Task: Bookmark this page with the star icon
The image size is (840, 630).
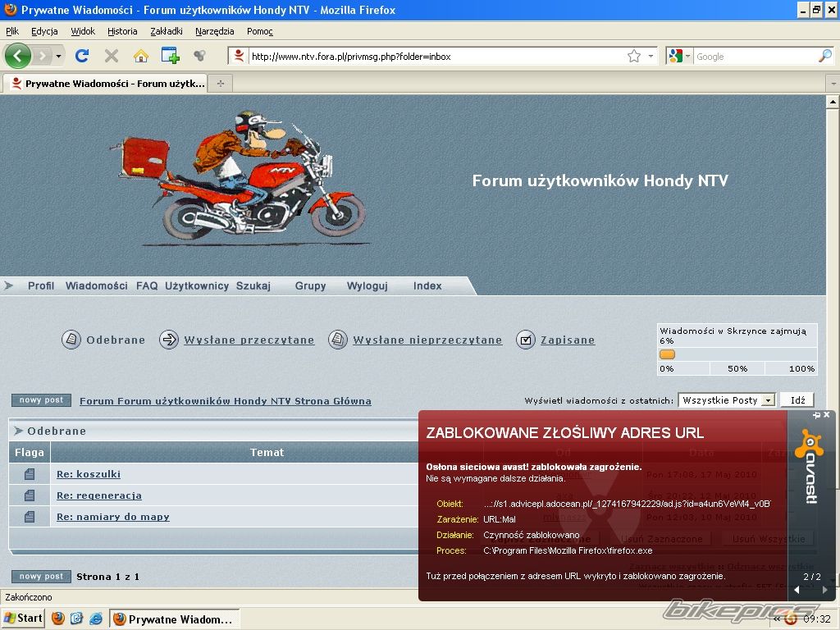Action: tap(634, 56)
